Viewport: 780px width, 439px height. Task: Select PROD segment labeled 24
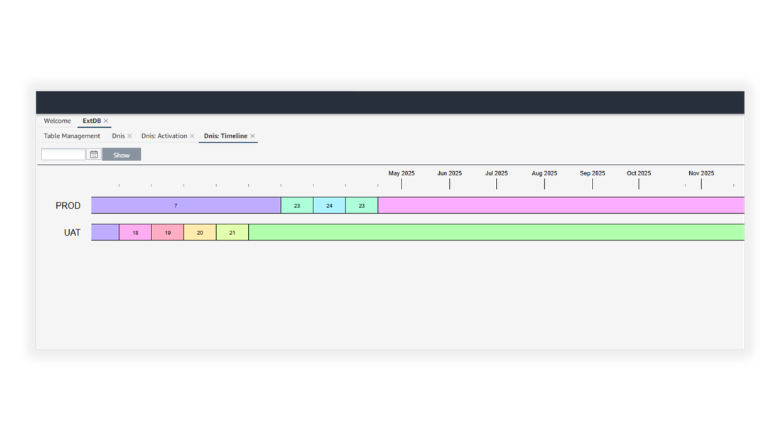(x=329, y=205)
